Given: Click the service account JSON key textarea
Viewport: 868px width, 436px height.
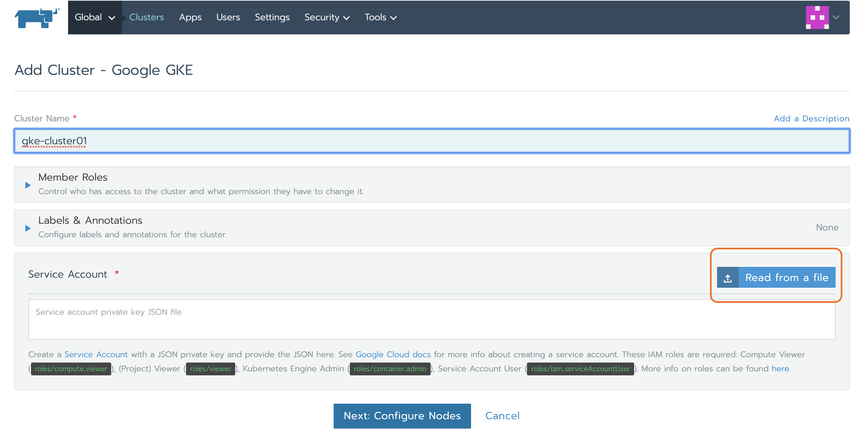Looking at the screenshot, I should [x=431, y=319].
